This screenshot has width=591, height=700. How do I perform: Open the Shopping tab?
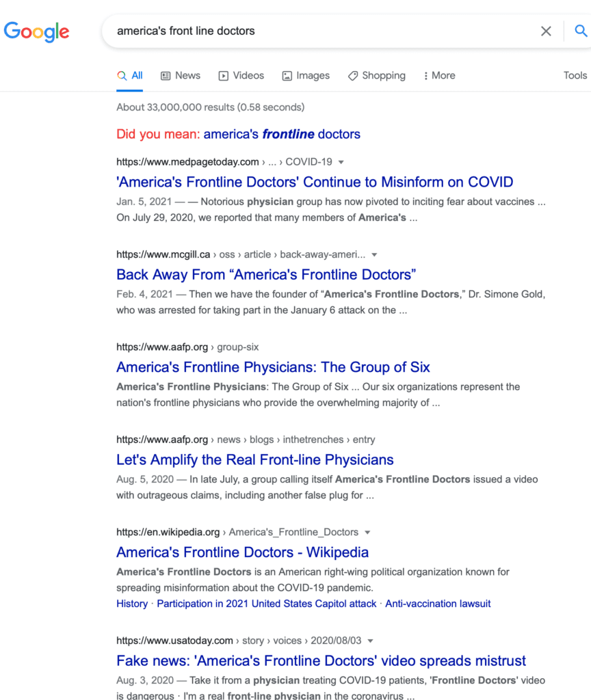pyautogui.click(x=377, y=75)
